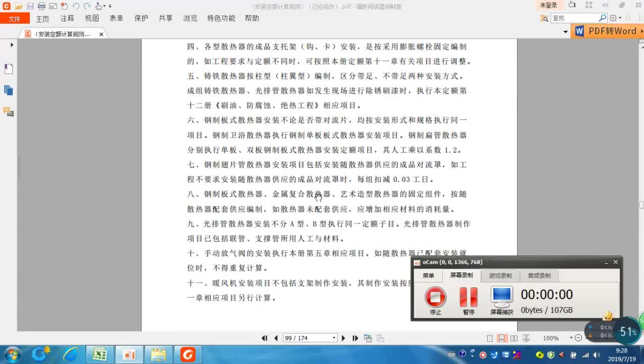The width and height of the screenshot is (644, 364).
Task: Open Internet Explorer from the taskbar
Action: pos(70,355)
